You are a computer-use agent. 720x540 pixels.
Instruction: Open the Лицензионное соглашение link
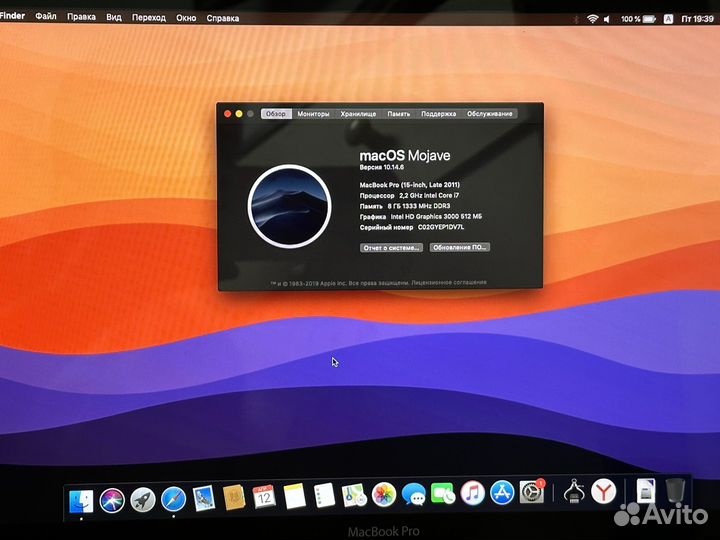pyautogui.click(x=449, y=282)
